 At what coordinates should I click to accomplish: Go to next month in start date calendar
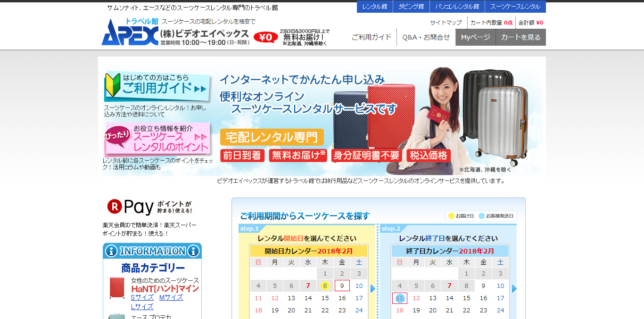point(373,288)
